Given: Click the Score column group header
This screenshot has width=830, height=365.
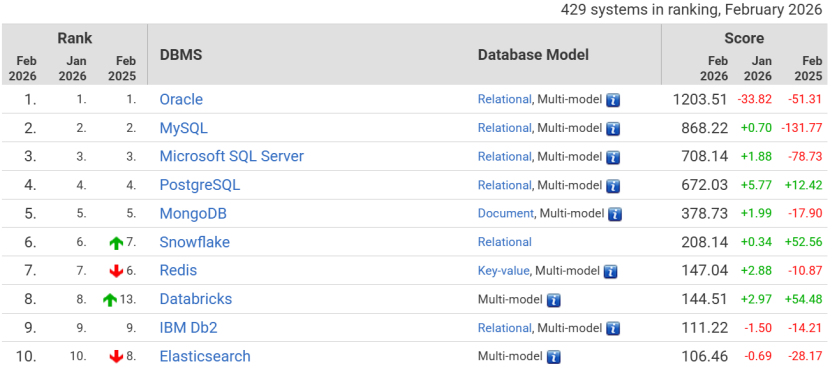Looking at the screenshot, I should 744,38.
